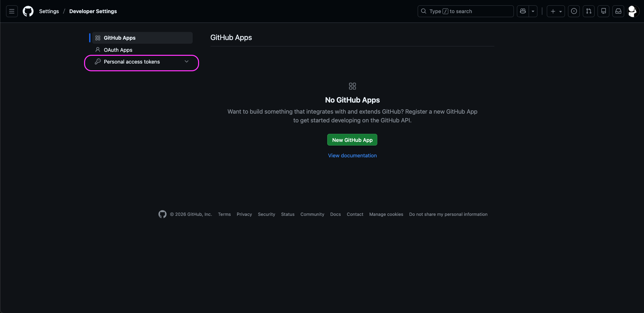Click the New GitHub App button
644x313 pixels.
coord(352,140)
